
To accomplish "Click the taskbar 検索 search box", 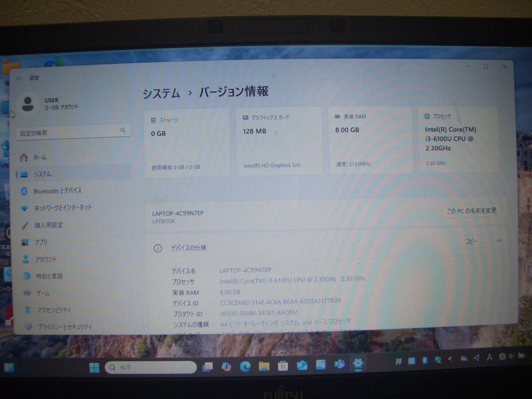I will [151, 367].
